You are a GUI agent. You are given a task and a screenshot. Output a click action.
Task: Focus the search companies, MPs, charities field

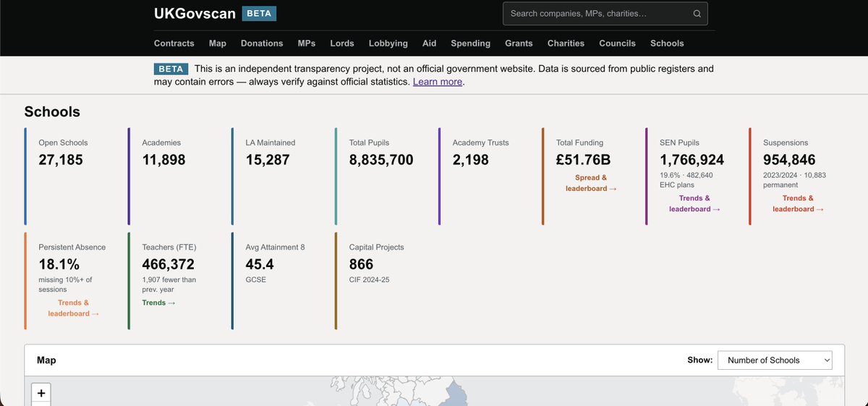click(605, 14)
